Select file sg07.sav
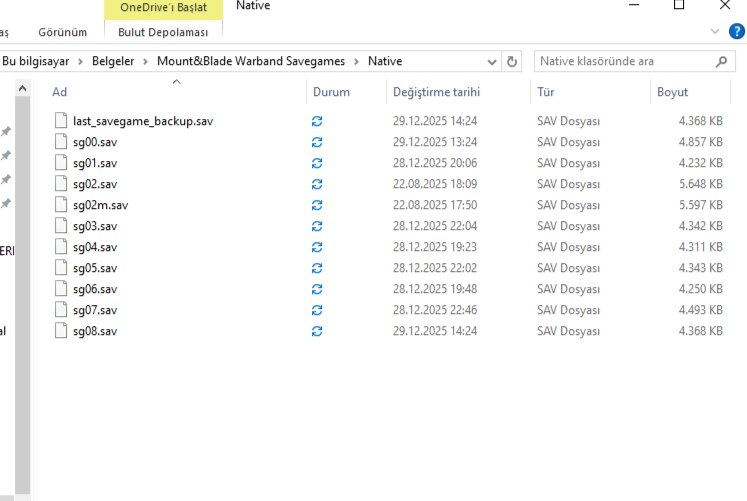 [95, 310]
